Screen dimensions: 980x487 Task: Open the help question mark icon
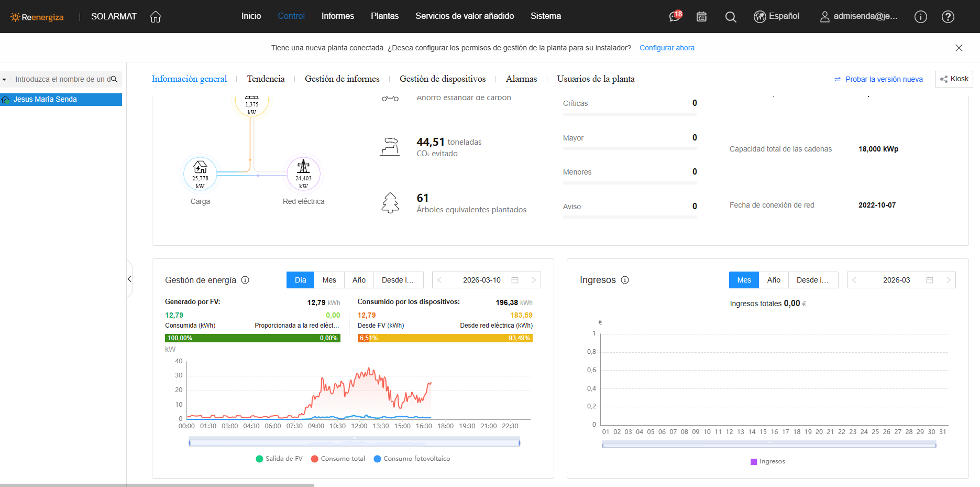tap(948, 17)
